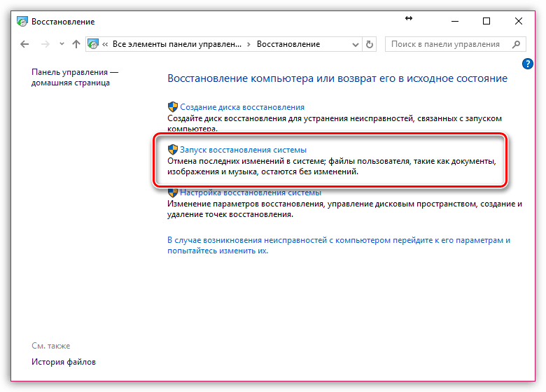Open recent locations dropdown chevron
Screen dimensions: 546x392
coord(62,44)
